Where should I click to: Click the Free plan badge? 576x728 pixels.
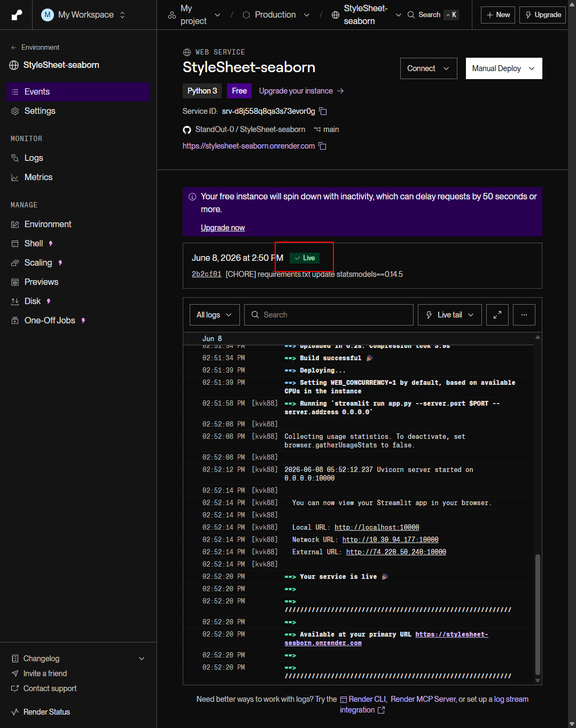coord(239,91)
